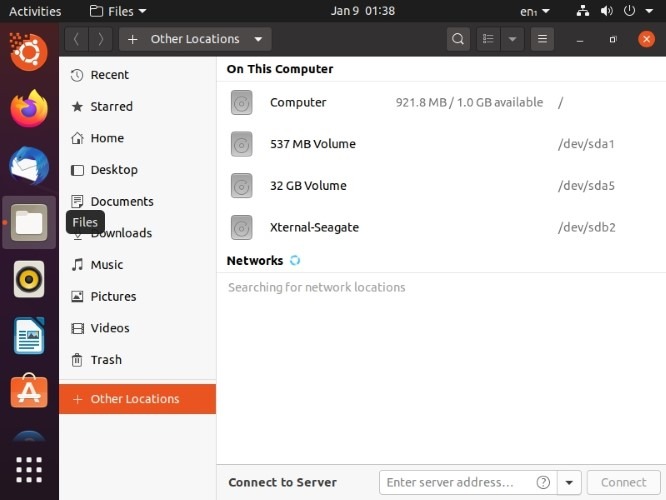
Task: Click the Music note icon
Action: (77, 265)
